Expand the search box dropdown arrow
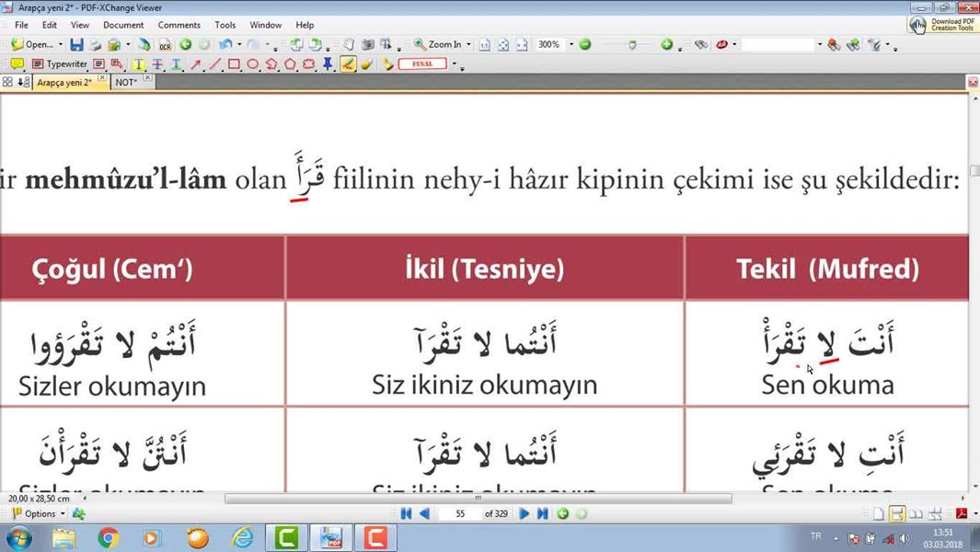This screenshot has width=980, height=552. (819, 44)
